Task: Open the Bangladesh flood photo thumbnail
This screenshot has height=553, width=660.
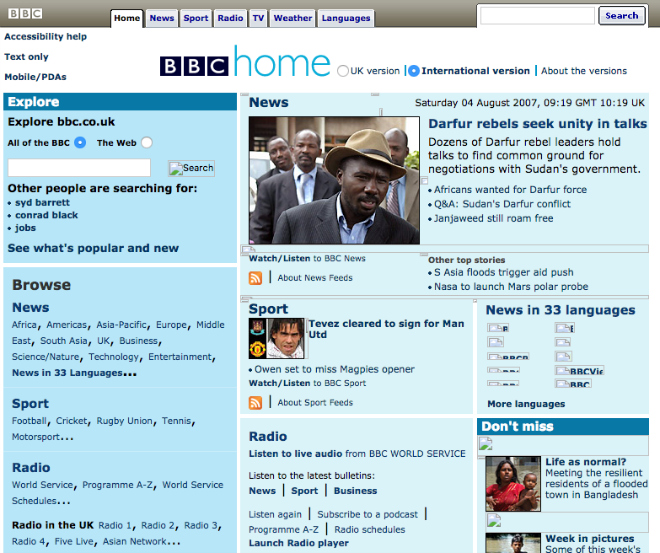Action: 512,484
